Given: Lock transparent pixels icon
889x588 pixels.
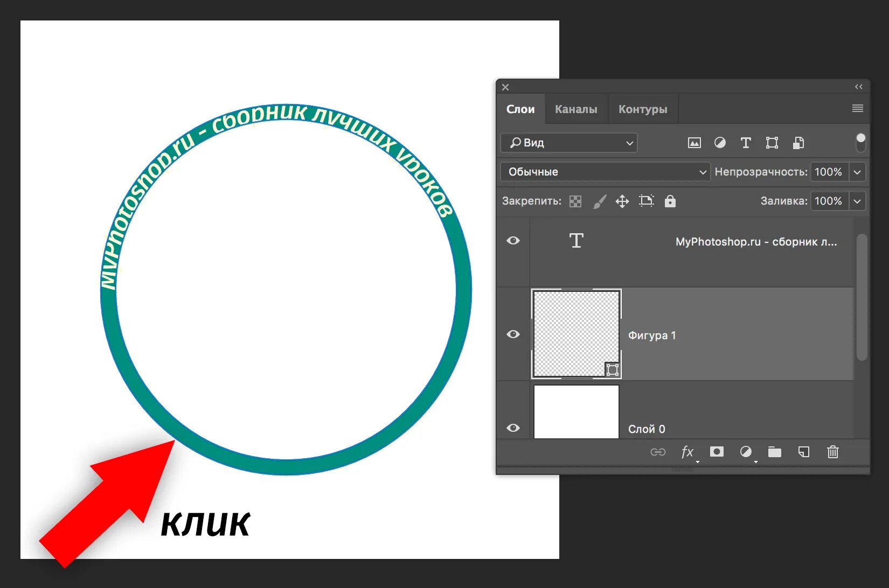Looking at the screenshot, I should pyautogui.click(x=575, y=201).
